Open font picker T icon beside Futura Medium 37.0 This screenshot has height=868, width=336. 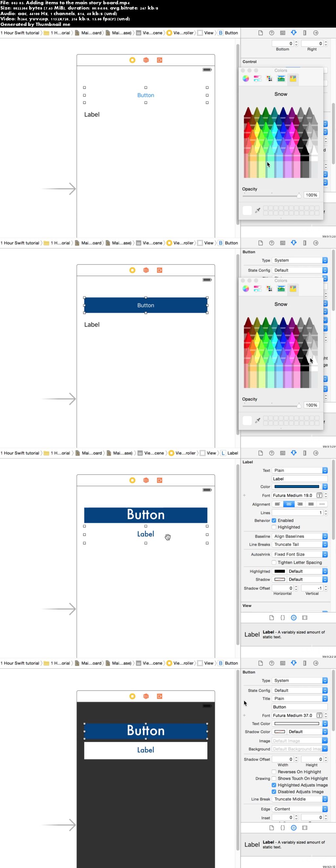[320, 715]
